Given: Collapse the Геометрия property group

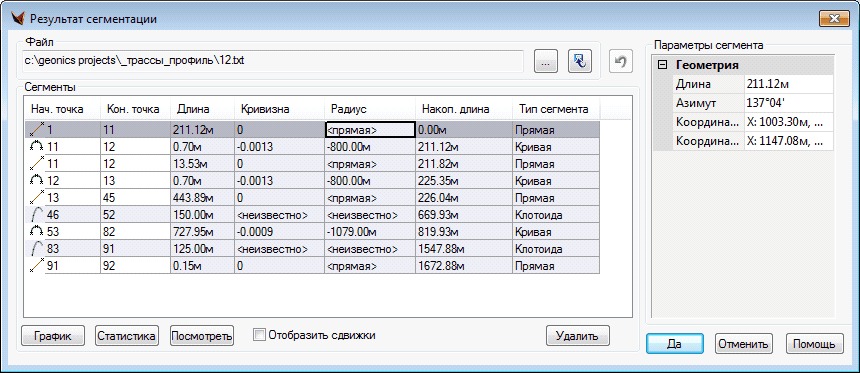Looking at the screenshot, I should [663, 65].
